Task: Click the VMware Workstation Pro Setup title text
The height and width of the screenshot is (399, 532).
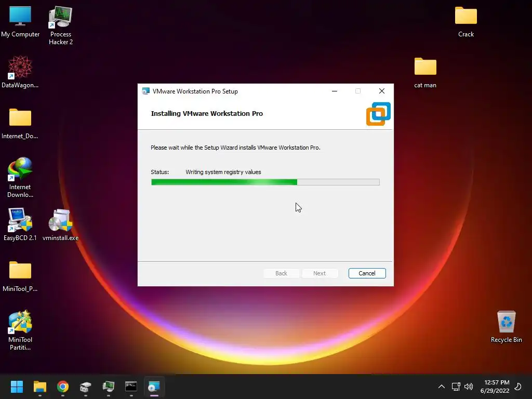Action: (x=195, y=91)
